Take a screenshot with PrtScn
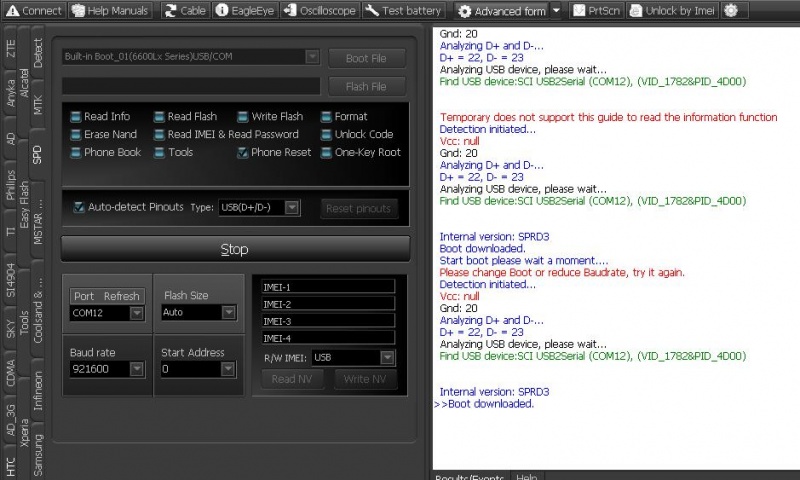Screen dimensions: 800x480 [580, 11]
